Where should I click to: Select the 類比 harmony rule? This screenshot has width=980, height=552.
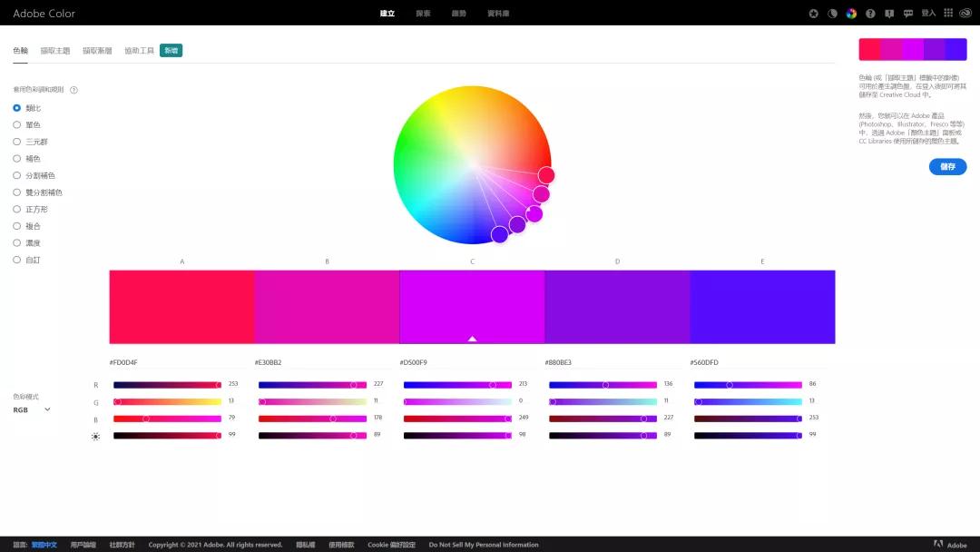tap(27, 108)
